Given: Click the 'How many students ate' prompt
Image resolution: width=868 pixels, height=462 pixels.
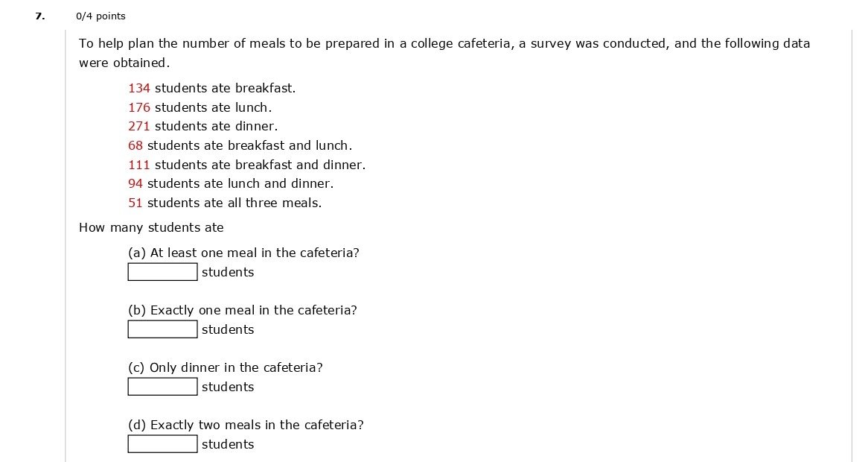Looking at the screenshot, I should point(151,227).
